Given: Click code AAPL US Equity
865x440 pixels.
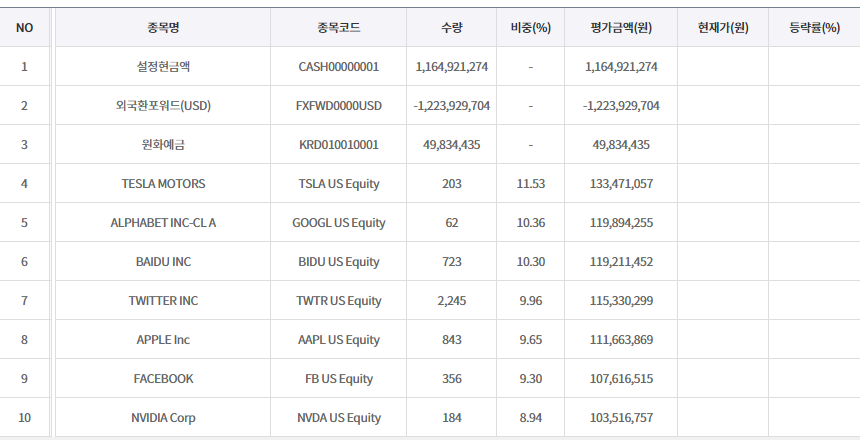Looking at the screenshot, I should (x=339, y=340).
